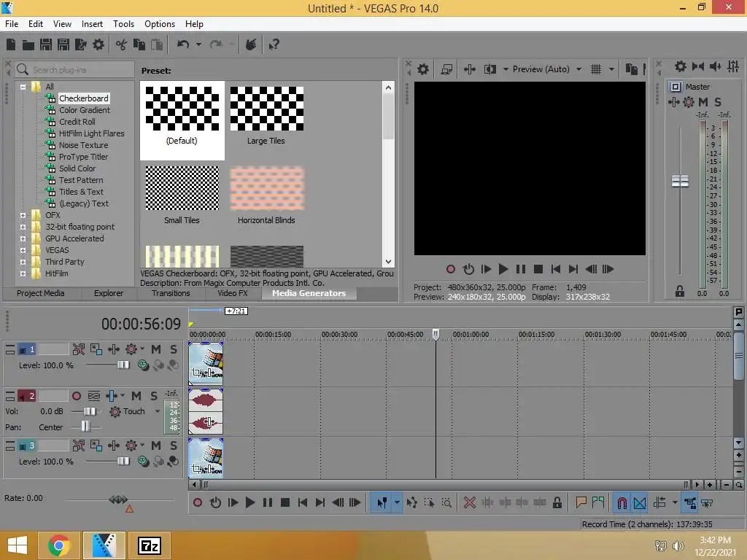747x560 pixels.
Task: Insert a region from the timeline toolbar
Action: click(x=598, y=502)
